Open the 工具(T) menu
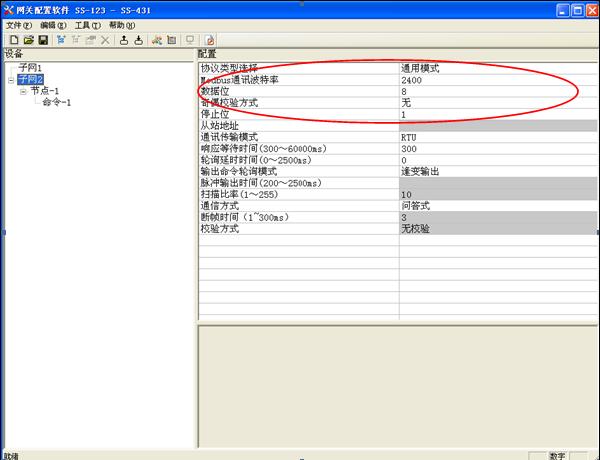Screen dimensions: 600x460 click(x=87, y=25)
